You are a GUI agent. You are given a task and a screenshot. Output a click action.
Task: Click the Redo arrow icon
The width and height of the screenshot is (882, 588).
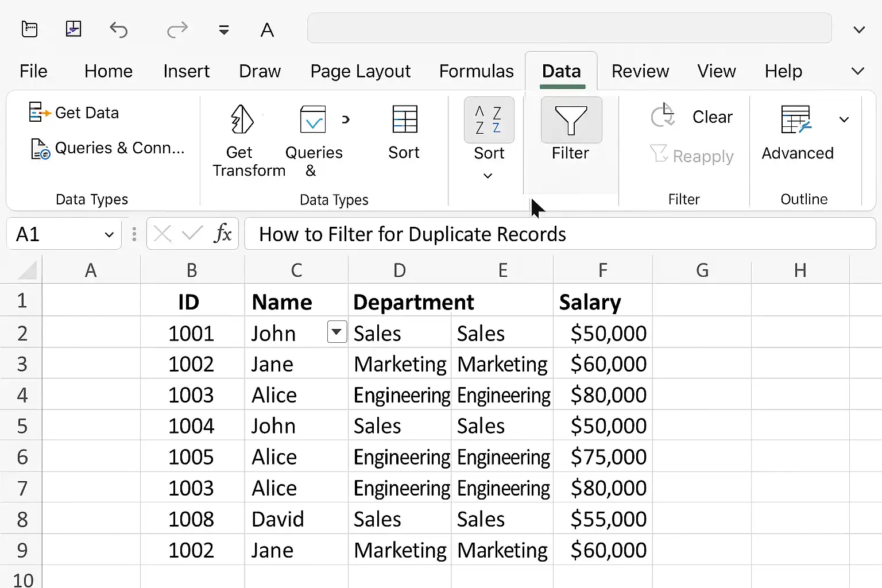tap(177, 29)
